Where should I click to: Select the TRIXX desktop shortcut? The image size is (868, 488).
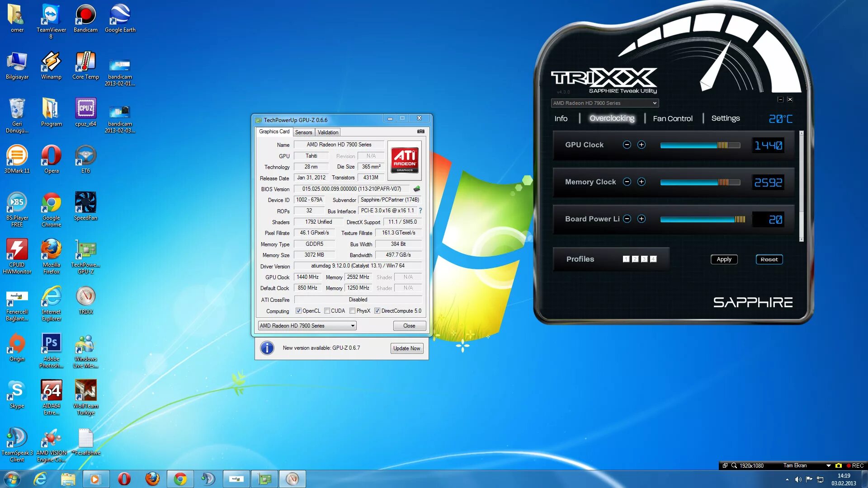coord(85,300)
